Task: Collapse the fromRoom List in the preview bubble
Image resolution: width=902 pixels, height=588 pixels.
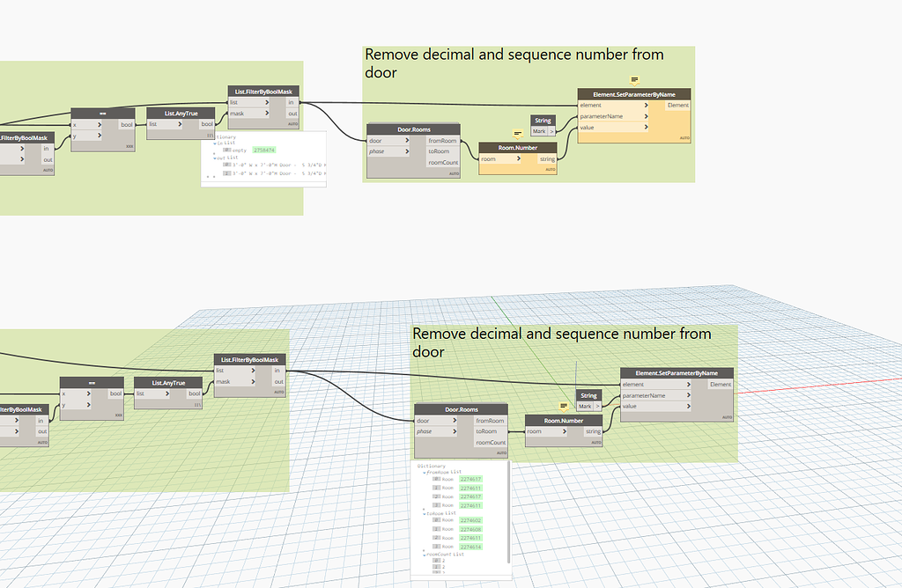Action: 425,472
